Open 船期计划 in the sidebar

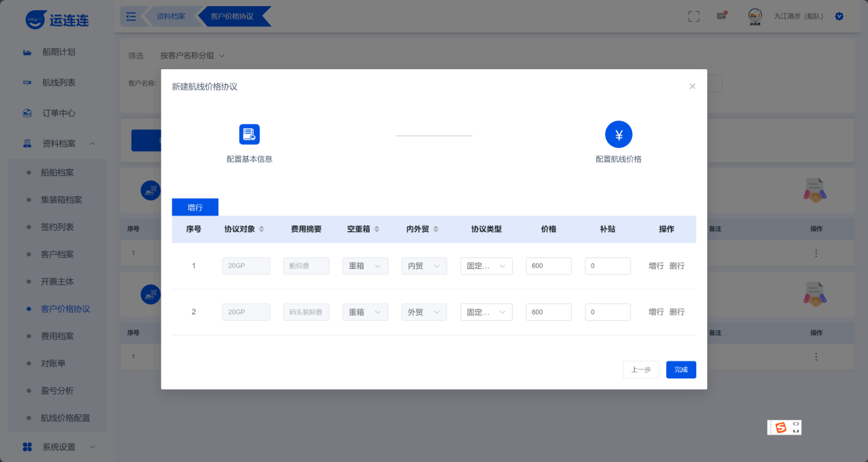tap(58, 52)
